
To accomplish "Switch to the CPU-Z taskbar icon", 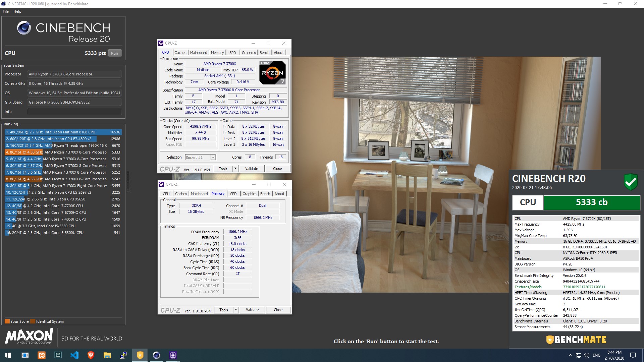I will click(x=173, y=355).
